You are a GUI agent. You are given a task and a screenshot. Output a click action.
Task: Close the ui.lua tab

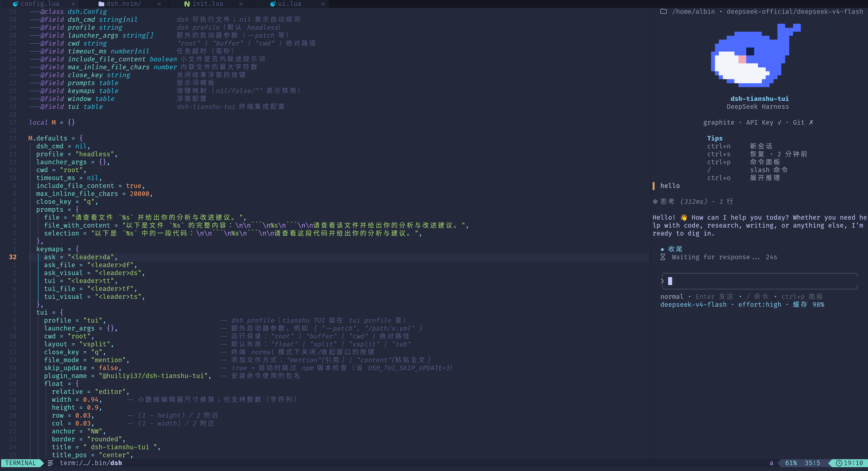(x=323, y=4)
